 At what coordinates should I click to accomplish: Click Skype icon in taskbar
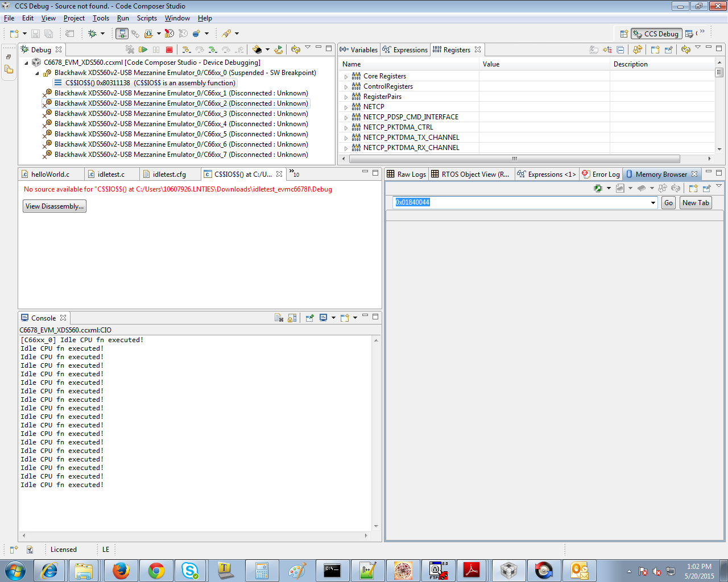tap(189, 570)
